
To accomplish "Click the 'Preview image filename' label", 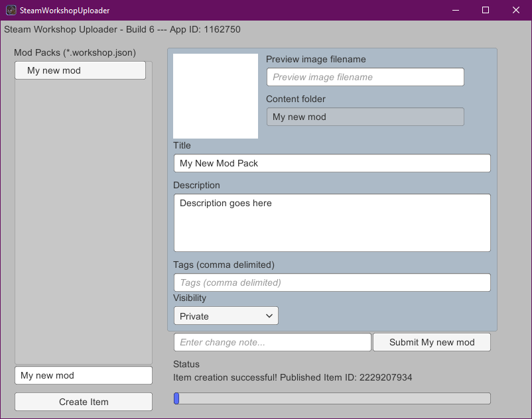I will [316, 59].
